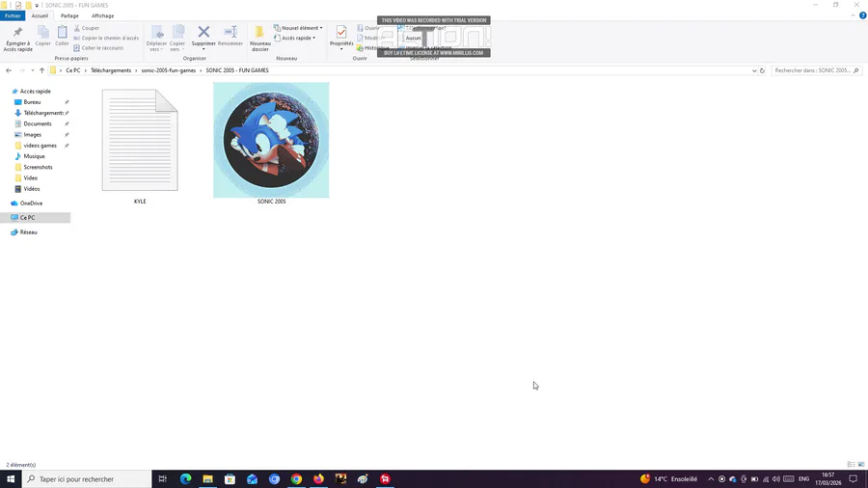Click Téléchargements in the address path
This screenshot has height=488, width=868.
pyautogui.click(x=111, y=70)
